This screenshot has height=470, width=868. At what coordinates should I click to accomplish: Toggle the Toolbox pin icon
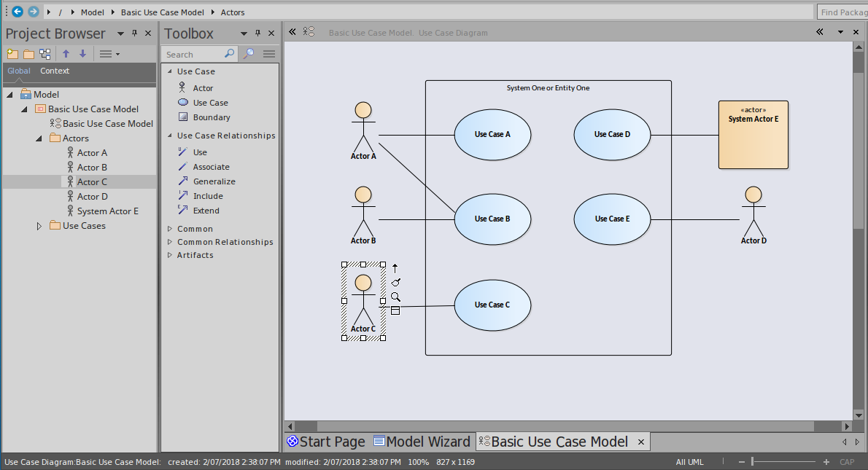[257, 34]
